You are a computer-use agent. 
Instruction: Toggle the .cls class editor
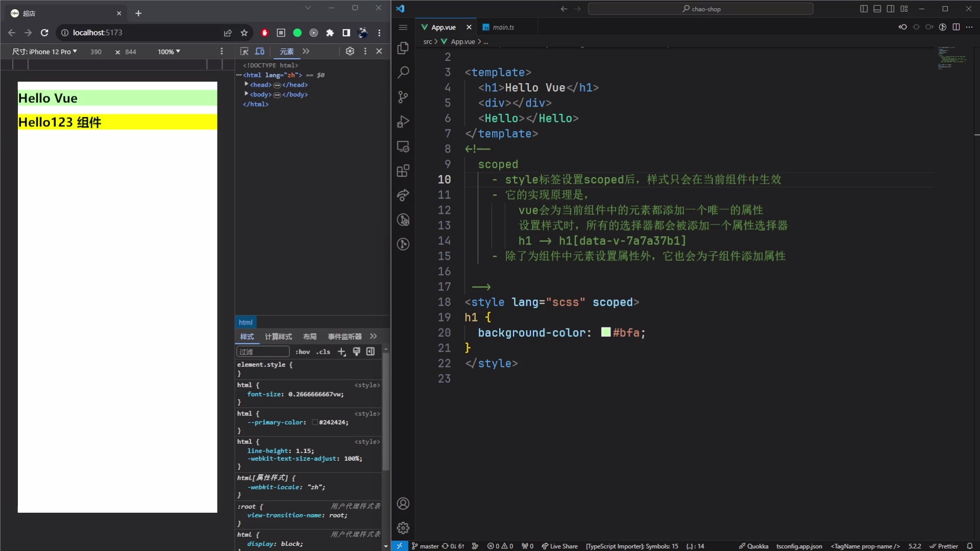point(323,352)
